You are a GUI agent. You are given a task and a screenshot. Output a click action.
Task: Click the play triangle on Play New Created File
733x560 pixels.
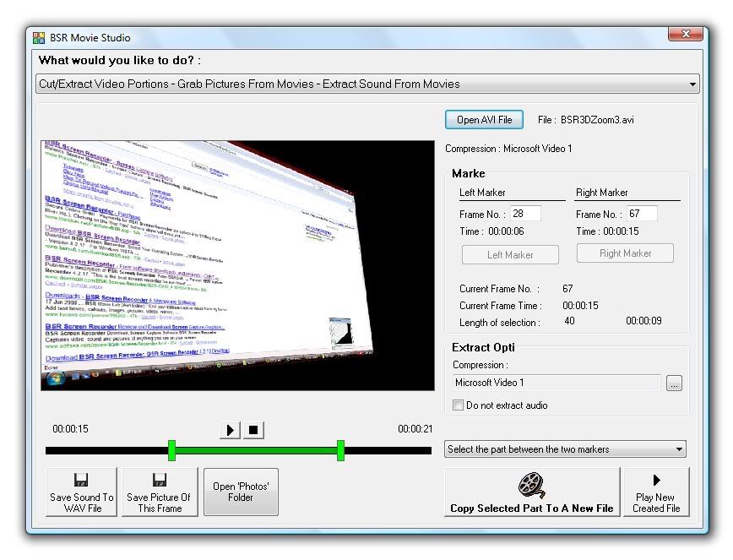point(656,480)
